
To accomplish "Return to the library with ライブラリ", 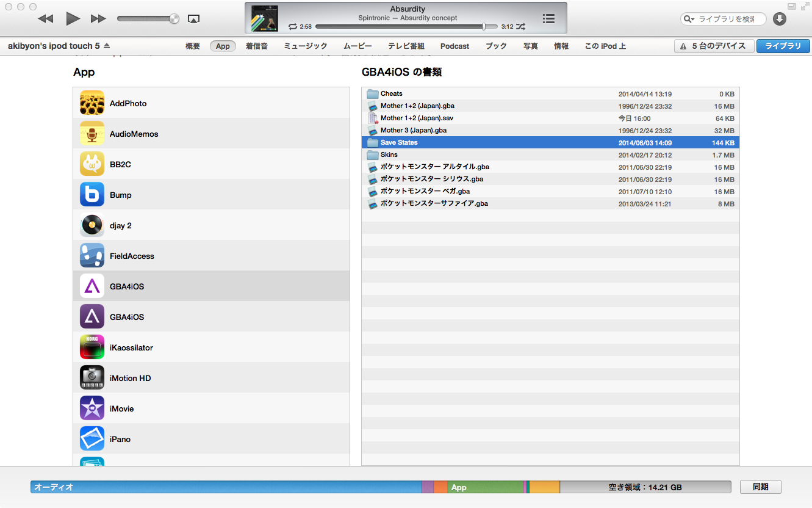I will [x=783, y=46].
